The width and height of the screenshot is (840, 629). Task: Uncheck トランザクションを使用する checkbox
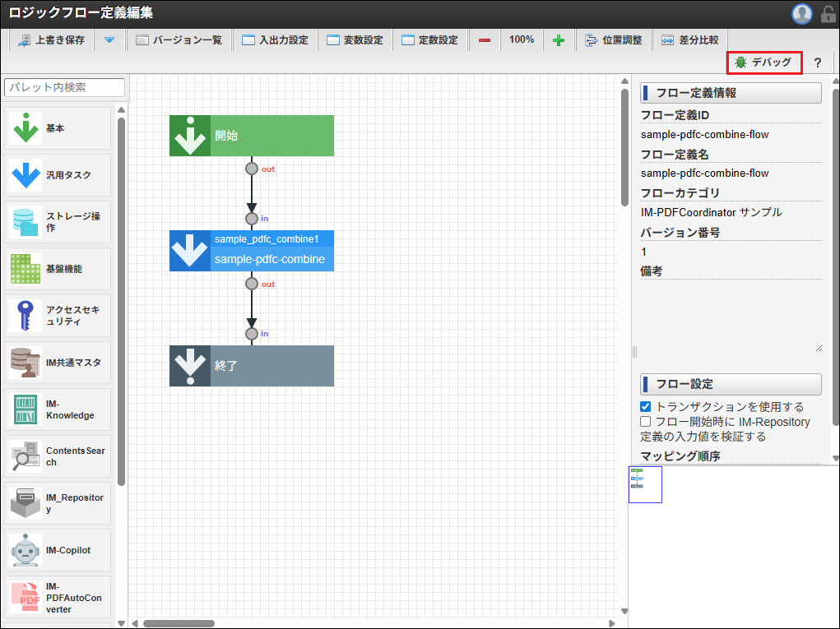(x=646, y=407)
